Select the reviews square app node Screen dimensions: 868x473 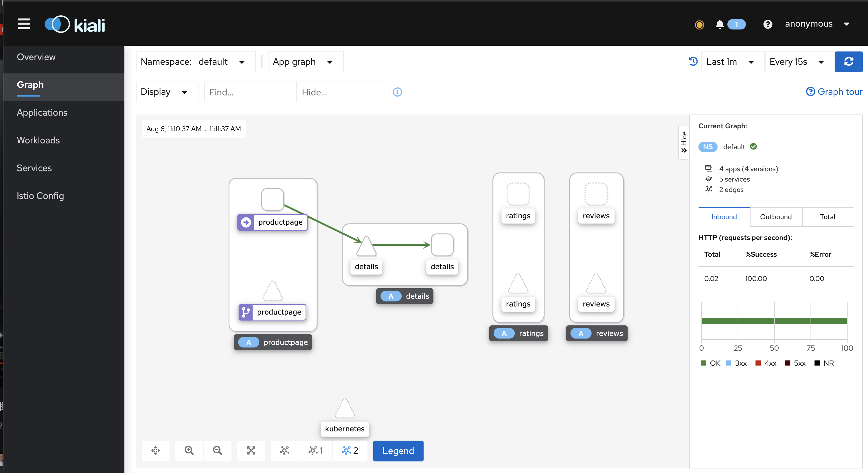[596, 194]
